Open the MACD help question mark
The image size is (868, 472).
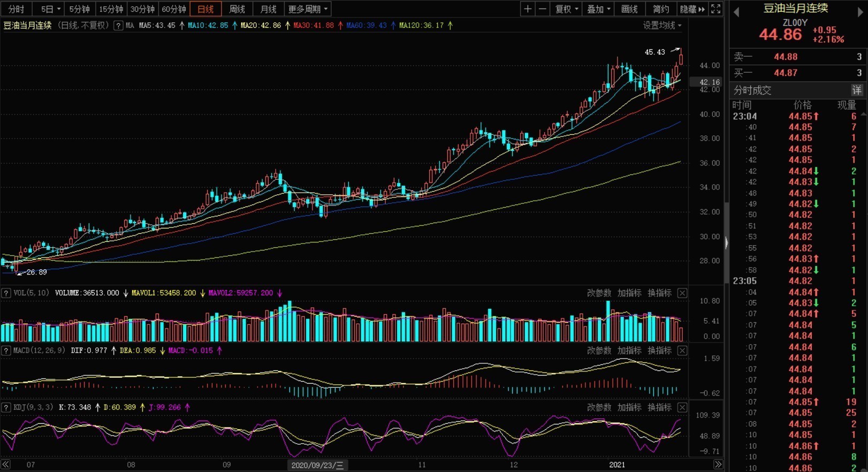click(6, 351)
